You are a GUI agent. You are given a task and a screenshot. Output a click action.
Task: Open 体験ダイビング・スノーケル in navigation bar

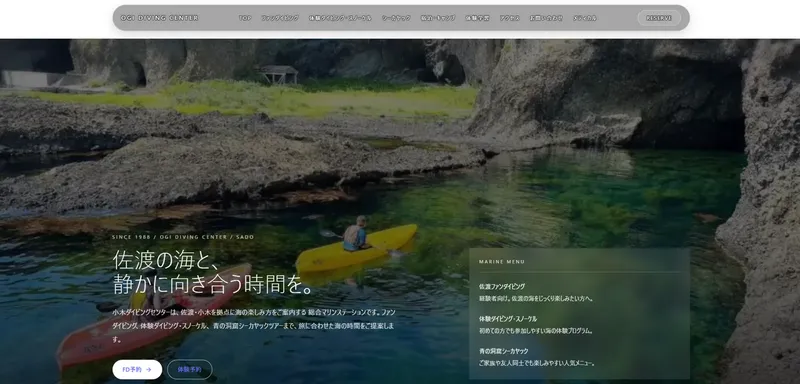click(x=340, y=18)
